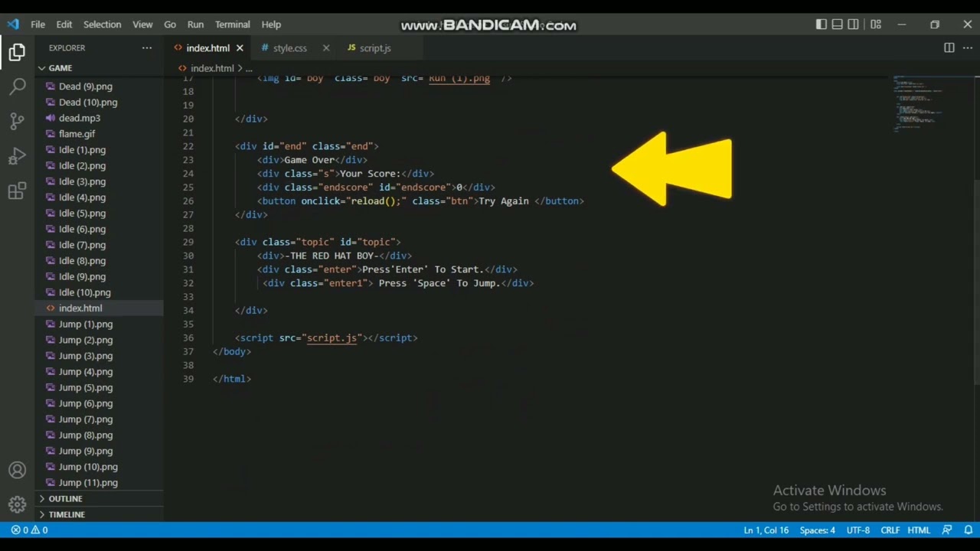
Task: Click the HTML language mode status item
Action: pos(919,530)
